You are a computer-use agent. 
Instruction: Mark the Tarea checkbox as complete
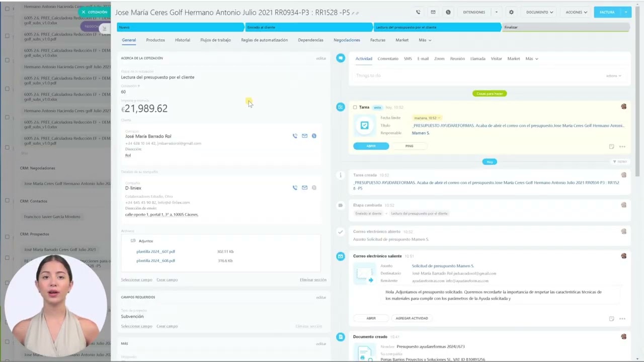(x=355, y=107)
